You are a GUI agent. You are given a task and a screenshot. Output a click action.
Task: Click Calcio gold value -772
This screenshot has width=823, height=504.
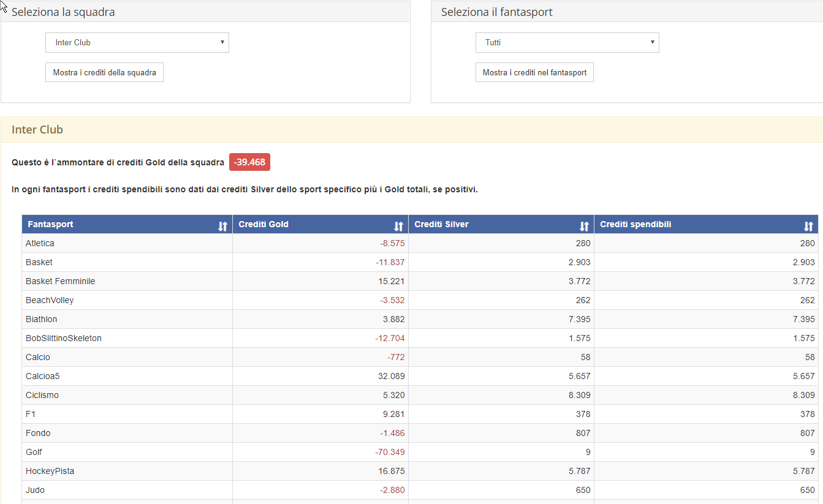pos(396,357)
